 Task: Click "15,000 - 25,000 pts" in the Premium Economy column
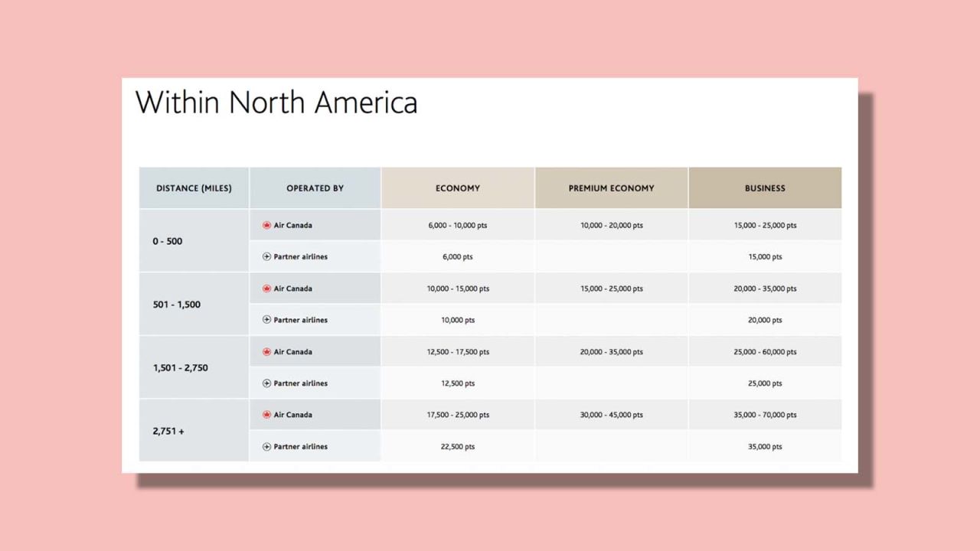click(x=611, y=289)
